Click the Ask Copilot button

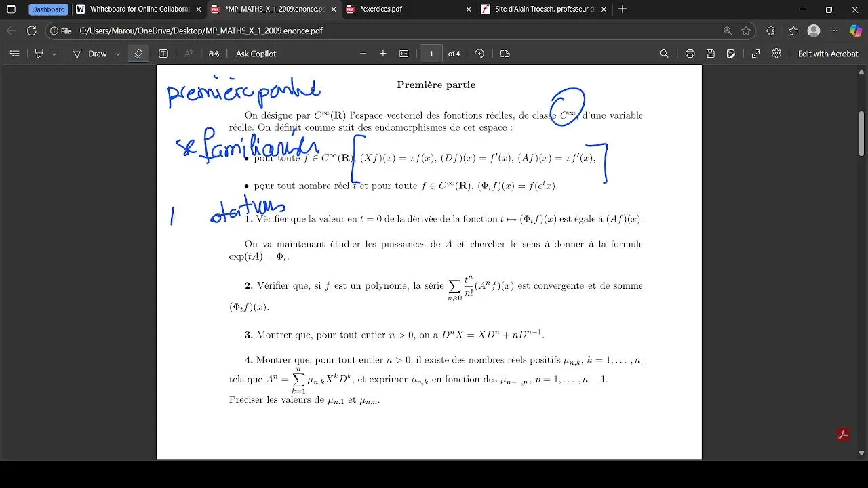point(256,54)
